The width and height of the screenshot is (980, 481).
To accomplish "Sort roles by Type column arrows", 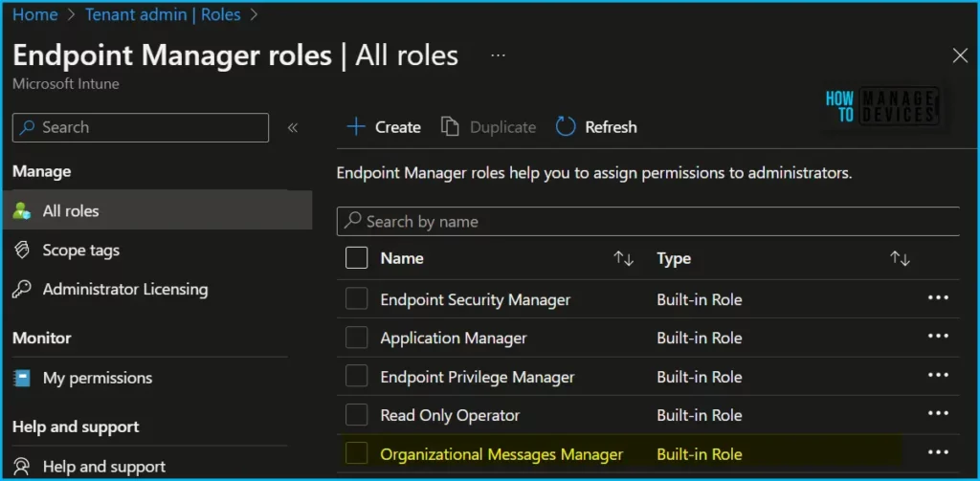I will 900,258.
